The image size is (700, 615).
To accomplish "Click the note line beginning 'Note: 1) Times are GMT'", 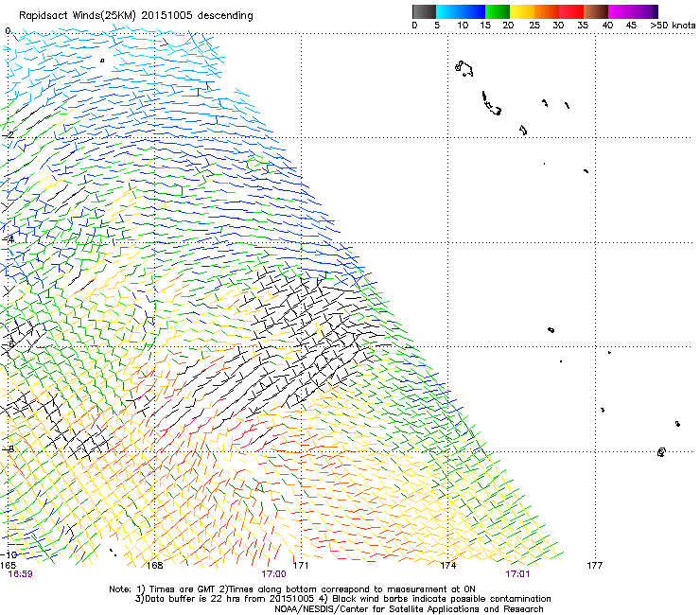I will pyautogui.click(x=292, y=589).
